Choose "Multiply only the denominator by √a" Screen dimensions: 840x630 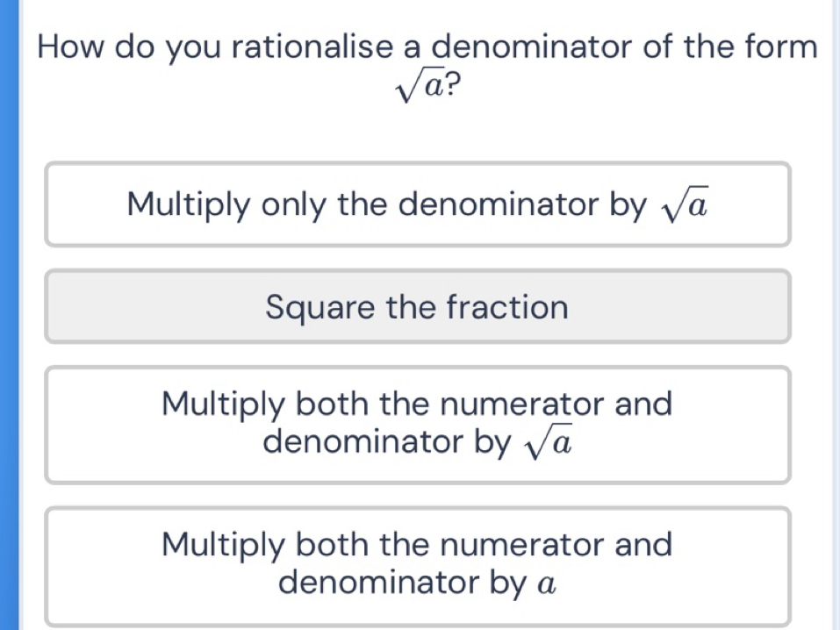tap(417, 204)
